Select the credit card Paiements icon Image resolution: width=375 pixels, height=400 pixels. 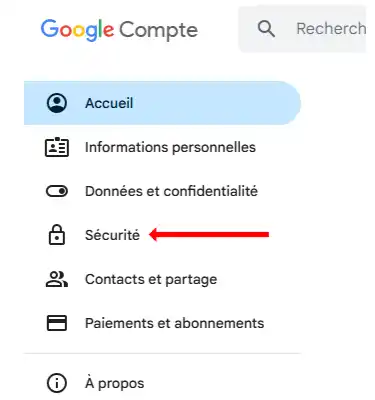(x=57, y=323)
